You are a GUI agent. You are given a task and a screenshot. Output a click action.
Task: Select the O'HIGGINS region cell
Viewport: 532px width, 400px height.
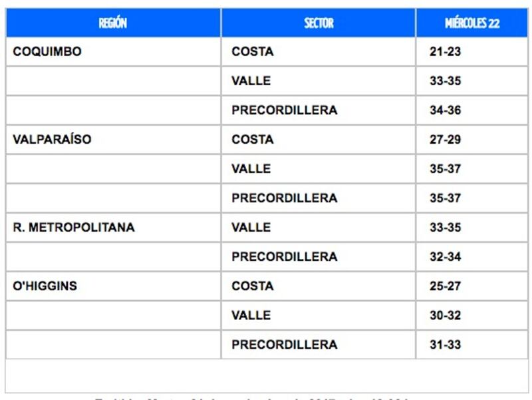click(x=113, y=286)
